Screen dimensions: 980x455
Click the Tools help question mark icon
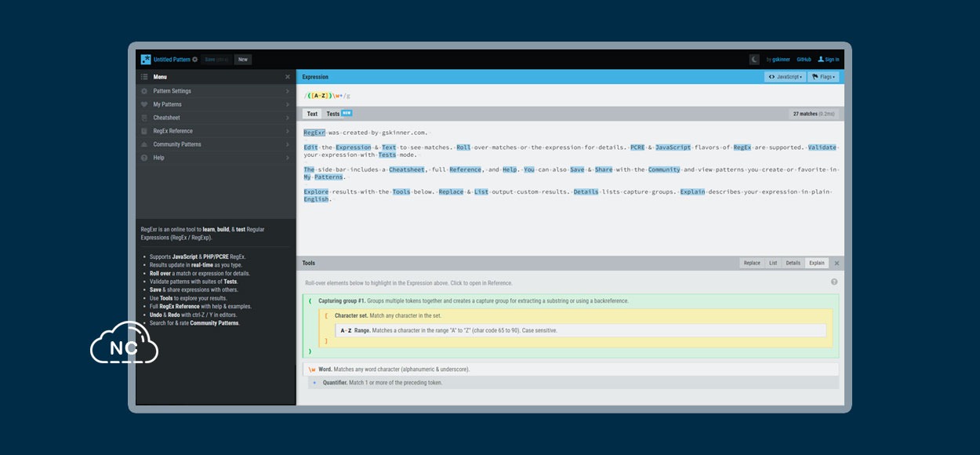point(834,282)
